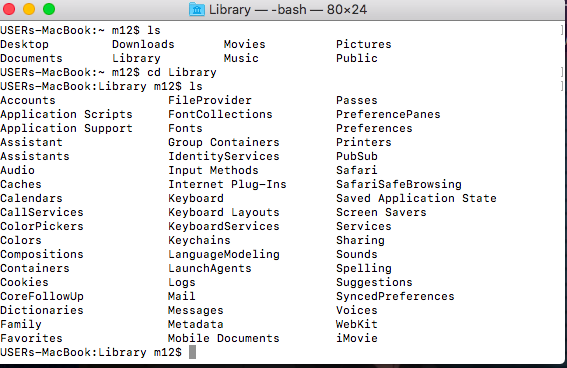Viewport: 567px width, 368px height.
Task: Click the window title text 'Library — -bash — 80×24'
Action: pyautogui.click(x=288, y=9)
